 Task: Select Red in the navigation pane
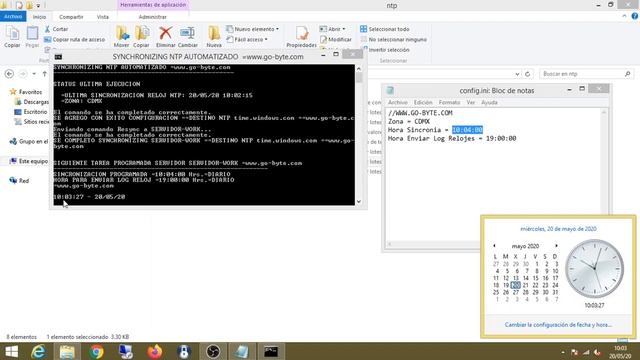[x=19, y=181]
